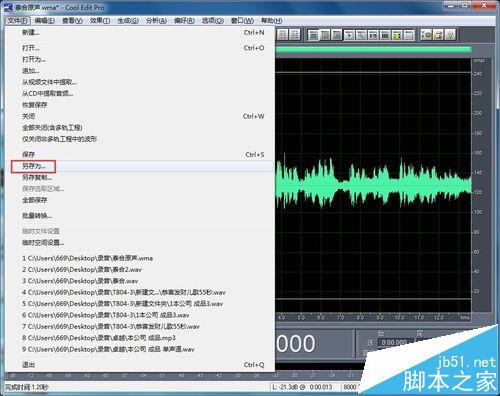Open recent file 5 under 新建文件夹
This screenshot has height=396, width=500.
point(140,304)
